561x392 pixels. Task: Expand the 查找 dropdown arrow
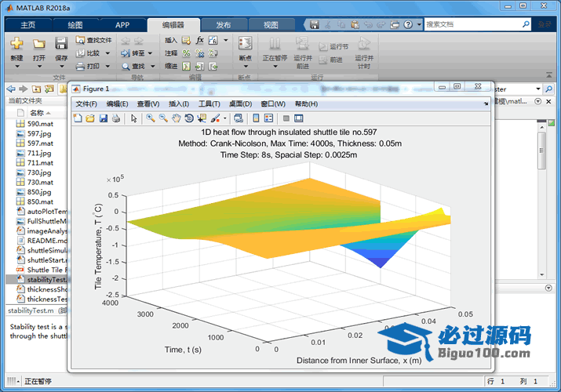152,66
